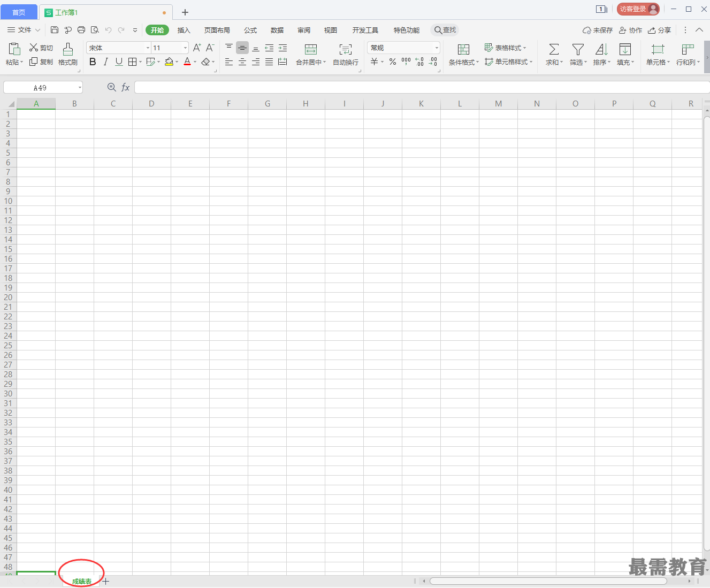The width and height of the screenshot is (710, 588).
Task: Click the Conditional Formatting (条件格式) icon
Action: pos(464,49)
